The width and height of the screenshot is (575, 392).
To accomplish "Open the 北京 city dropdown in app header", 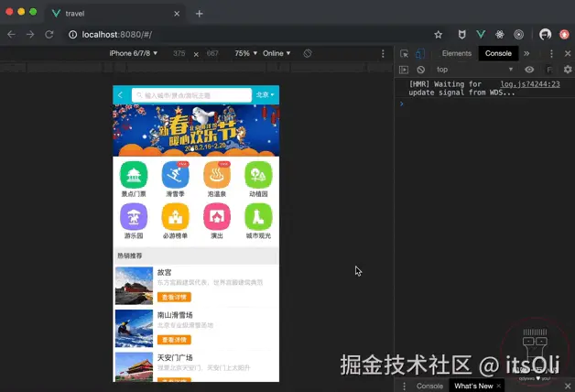I will 265,95.
